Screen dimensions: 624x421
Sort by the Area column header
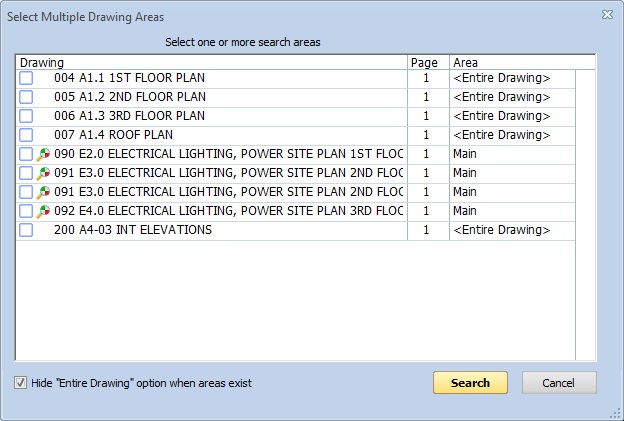click(523, 62)
